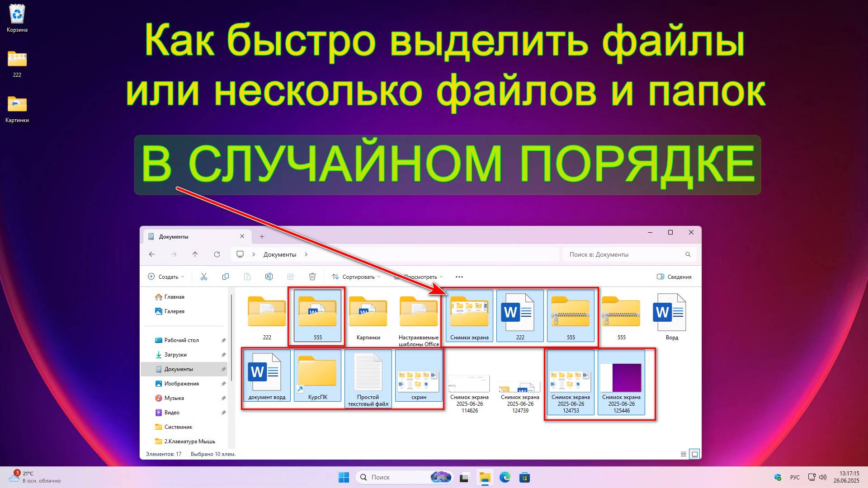Open the clock showing 13:17:15
The height and width of the screenshot is (488, 868).
pos(846,477)
